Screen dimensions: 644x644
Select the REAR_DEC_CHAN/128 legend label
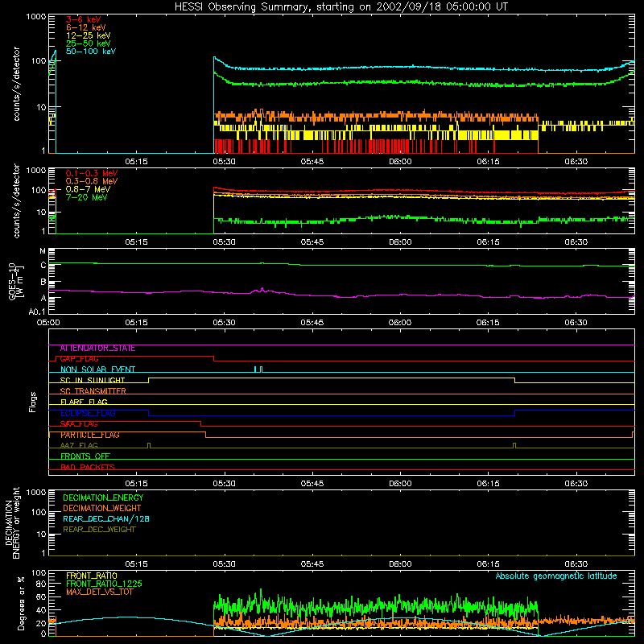pos(106,518)
